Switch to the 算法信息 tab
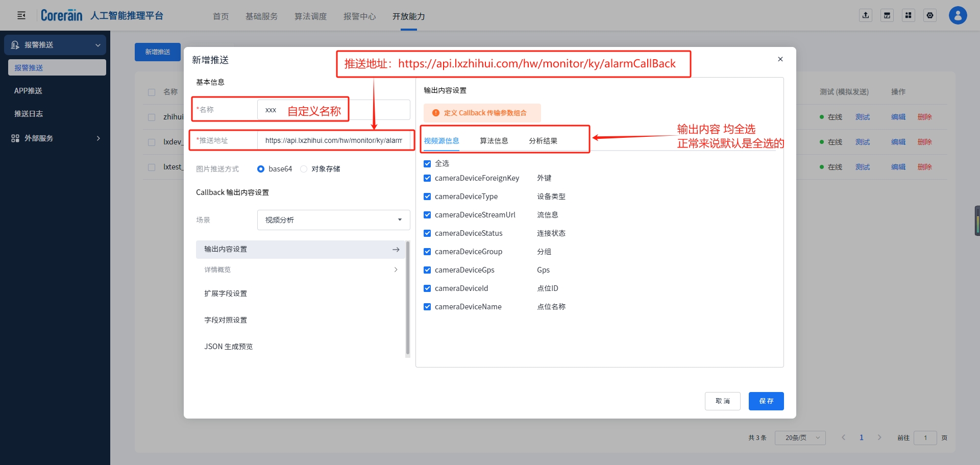This screenshot has height=465, width=980. [494, 141]
